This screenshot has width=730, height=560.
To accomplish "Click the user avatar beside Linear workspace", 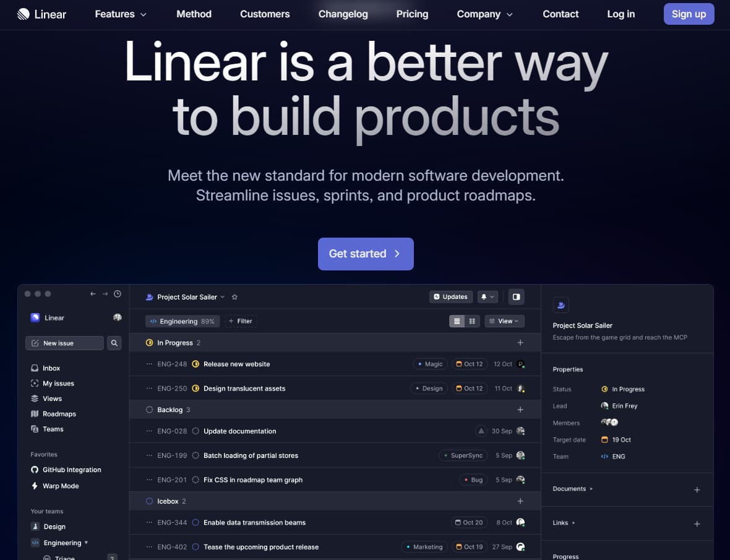I will [118, 317].
